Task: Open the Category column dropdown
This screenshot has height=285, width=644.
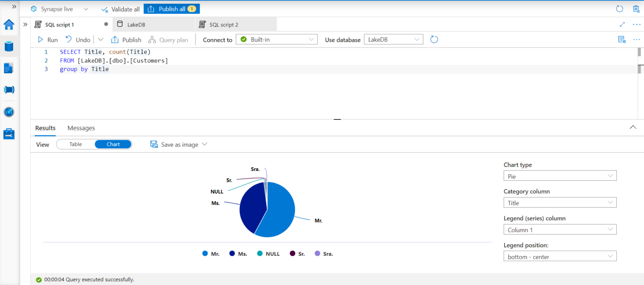Action: [560, 203]
